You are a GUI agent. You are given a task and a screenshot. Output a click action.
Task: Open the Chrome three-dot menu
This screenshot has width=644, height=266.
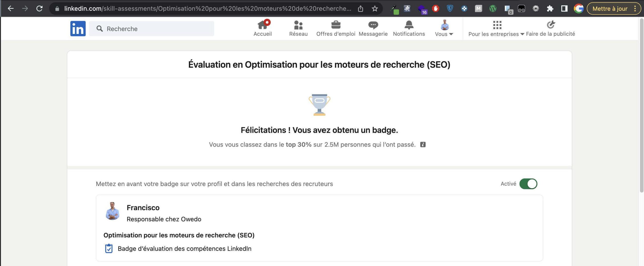635,9
